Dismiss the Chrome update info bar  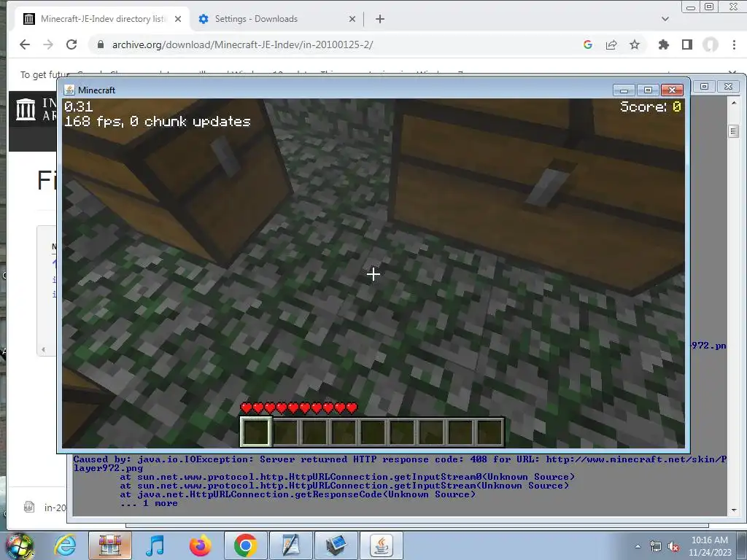732,73
